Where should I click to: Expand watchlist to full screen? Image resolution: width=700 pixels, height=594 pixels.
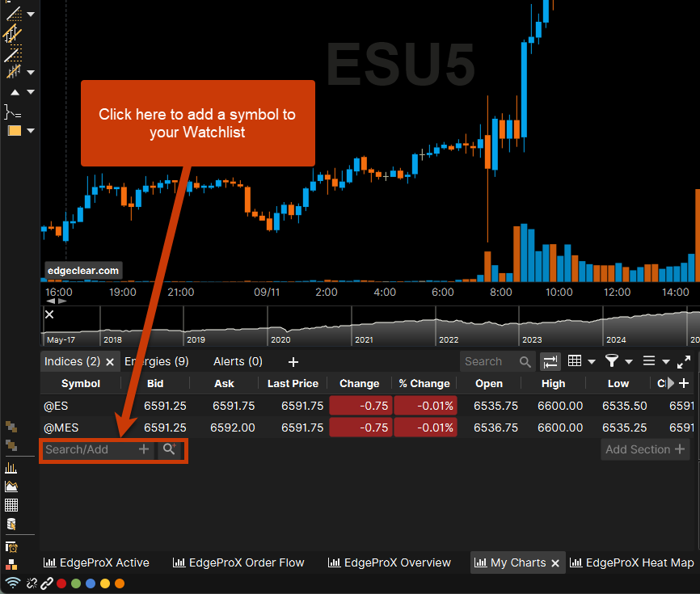(684, 362)
